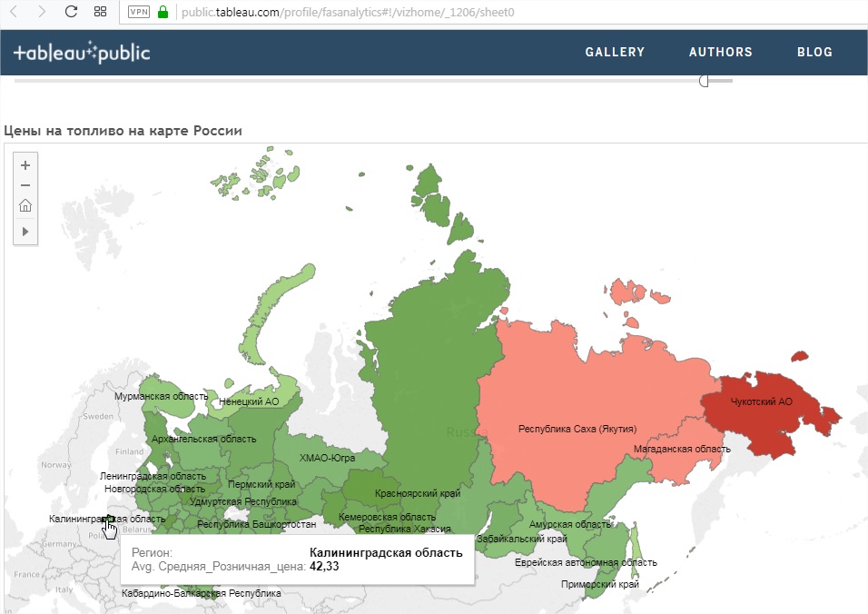868x614 pixels.
Task: Click the Амурская область label
Action: click(569, 524)
